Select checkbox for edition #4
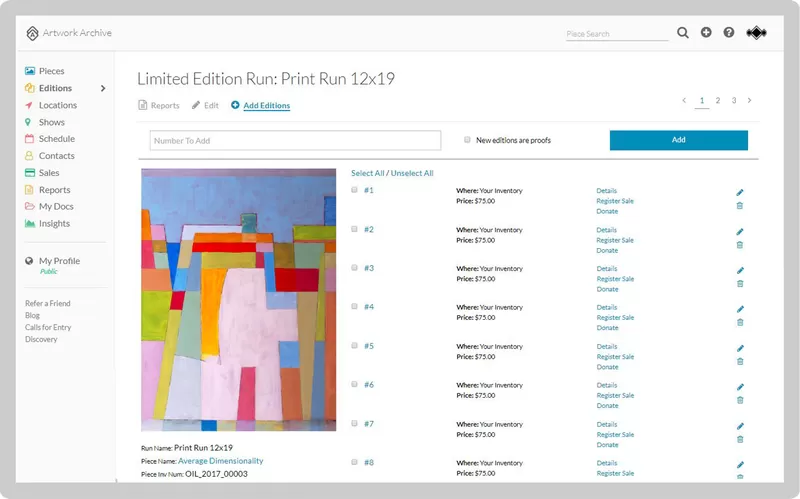 coord(354,306)
